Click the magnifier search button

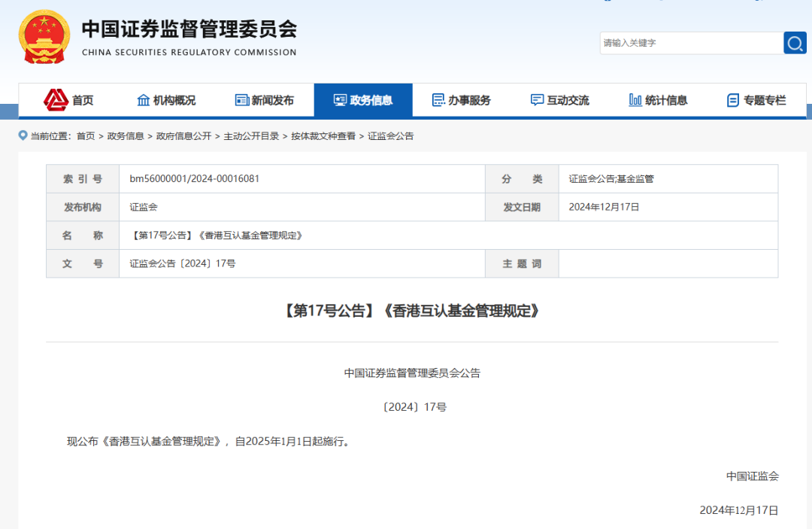[795, 43]
